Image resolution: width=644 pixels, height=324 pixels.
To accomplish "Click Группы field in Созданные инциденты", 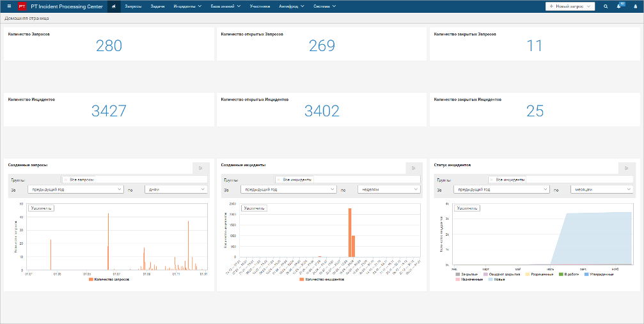I will (347, 180).
